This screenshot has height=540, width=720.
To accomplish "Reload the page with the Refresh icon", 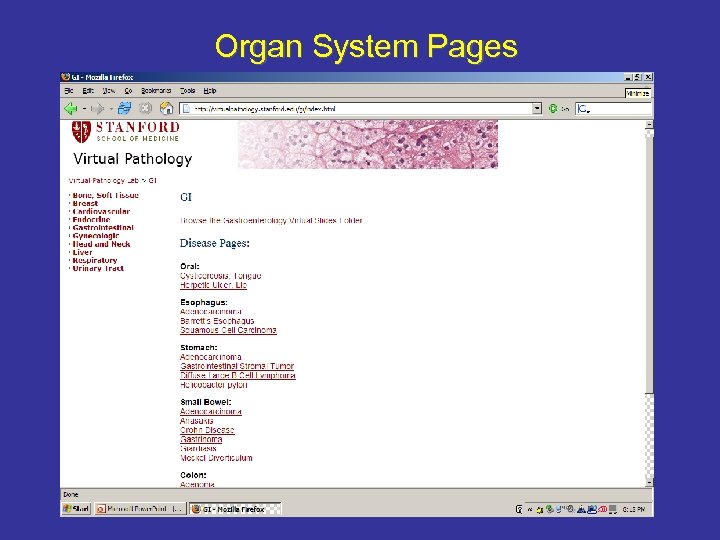I will tap(124, 108).
